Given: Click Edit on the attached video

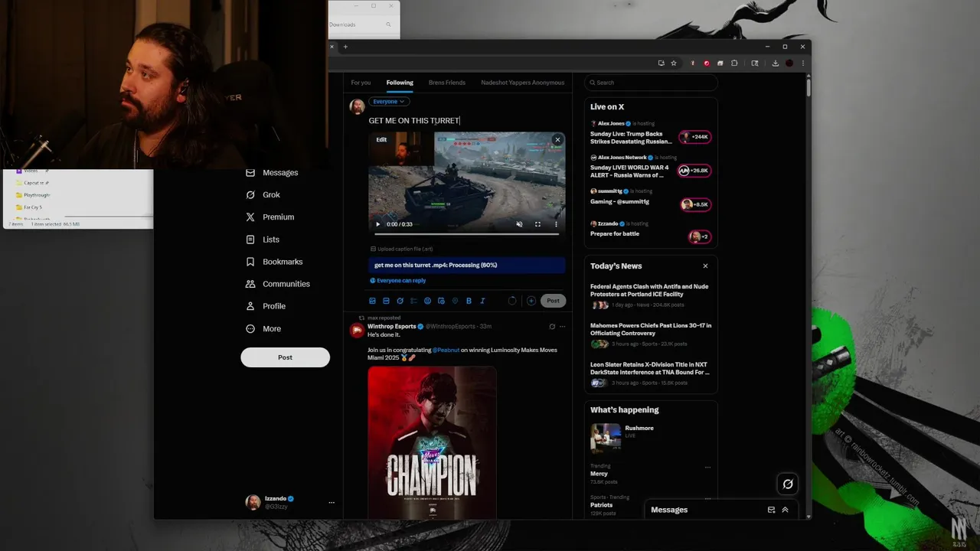Looking at the screenshot, I should click(x=381, y=139).
